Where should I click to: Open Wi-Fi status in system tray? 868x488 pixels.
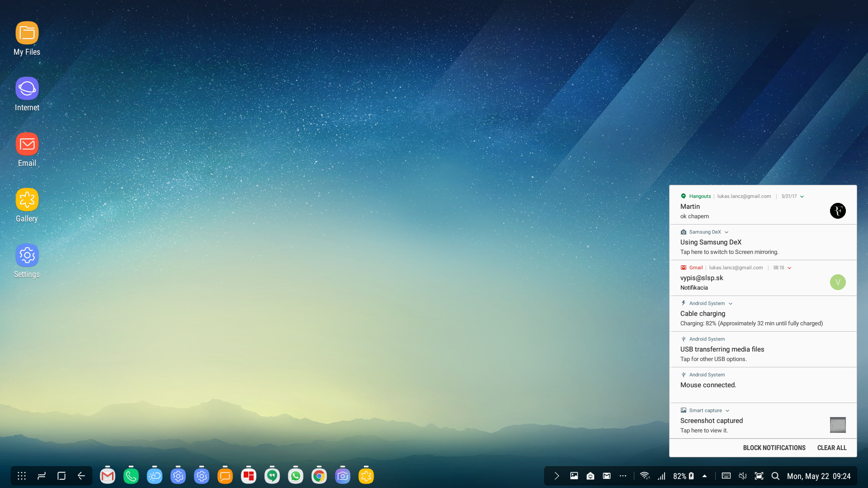click(645, 476)
